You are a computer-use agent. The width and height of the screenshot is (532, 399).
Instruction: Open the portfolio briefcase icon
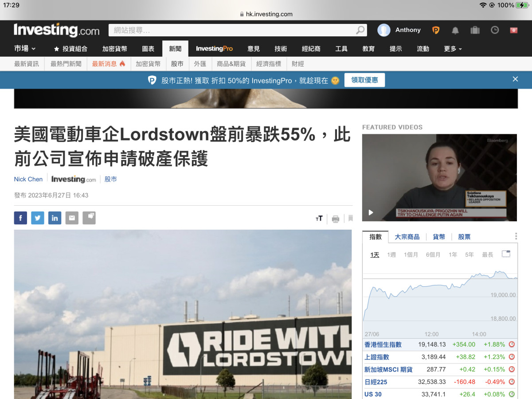[x=475, y=30]
